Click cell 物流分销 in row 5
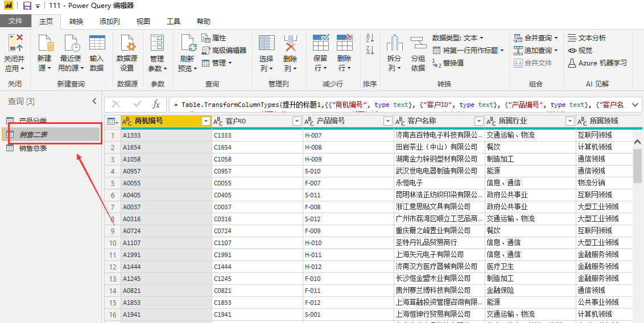This screenshot has width=644, height=323. coord(605,183)
